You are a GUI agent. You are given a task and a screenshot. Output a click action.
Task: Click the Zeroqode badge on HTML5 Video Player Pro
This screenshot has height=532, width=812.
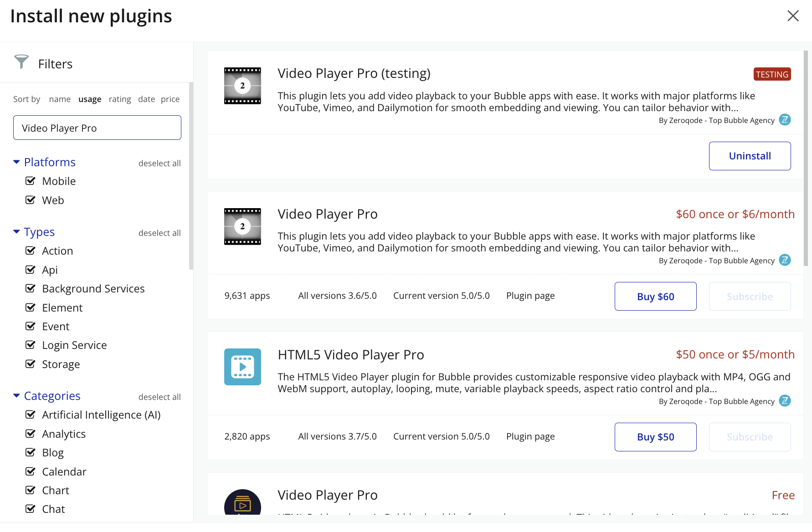pyautogui.click(x=785, y=401)
